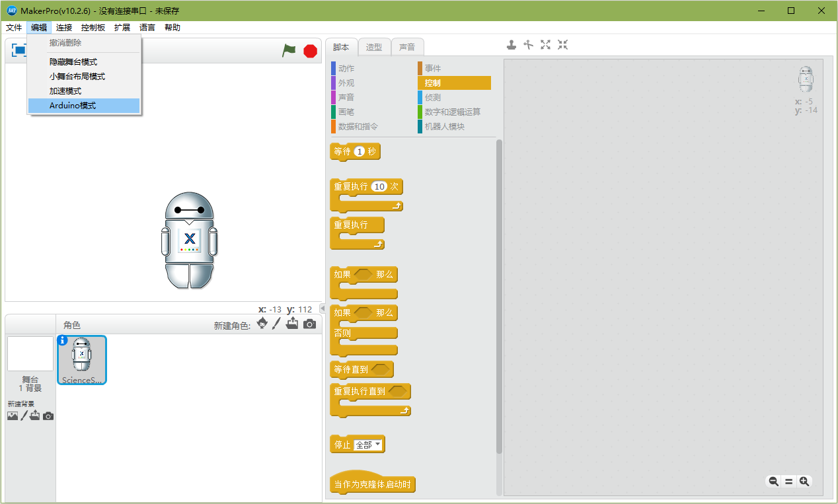The width and height of the screenshot is (838, 504).
Task: Click the red stop sign
Action: tap(310, 50)
